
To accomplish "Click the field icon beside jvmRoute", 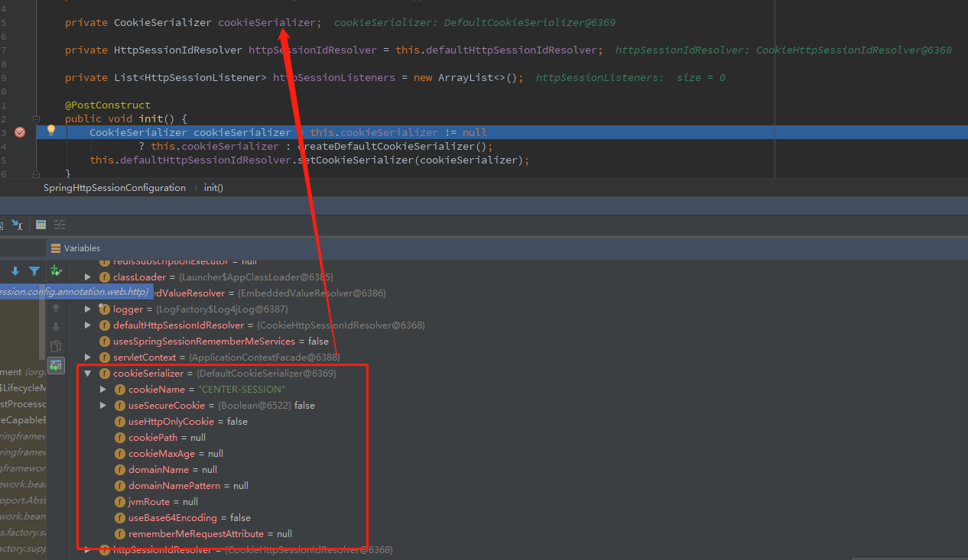I will click(x=120, y=502).
